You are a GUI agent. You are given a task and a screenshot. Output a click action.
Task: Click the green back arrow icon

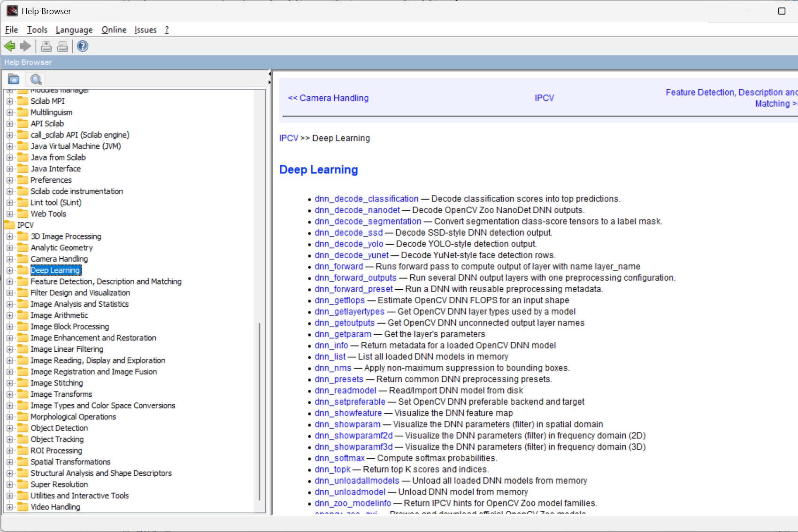(x=9, y=46)
